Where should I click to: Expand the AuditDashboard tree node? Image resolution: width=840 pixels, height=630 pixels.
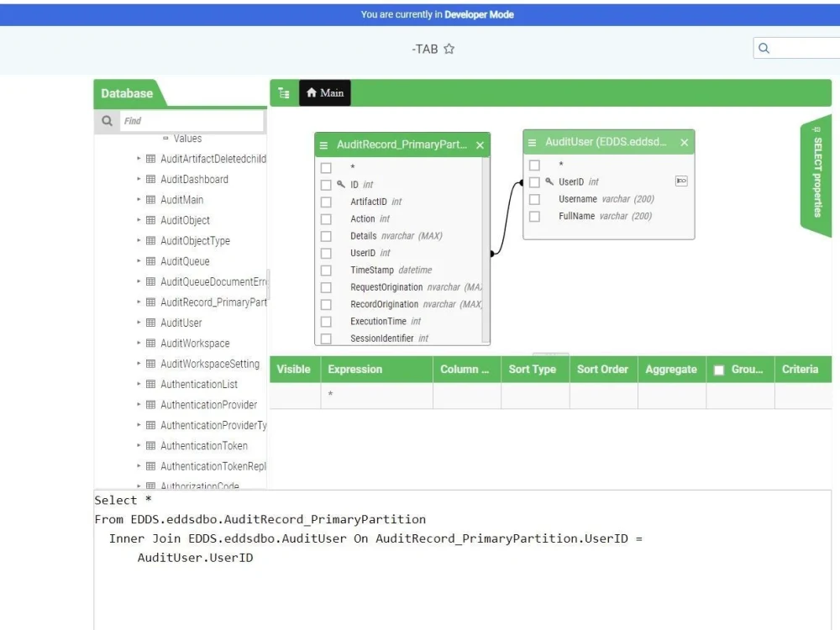pos(139,179)
